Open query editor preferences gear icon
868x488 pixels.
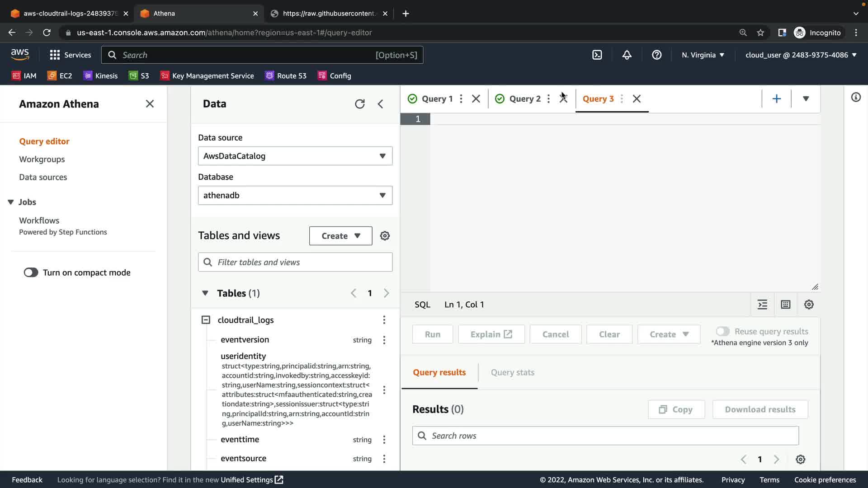point(809,305)
